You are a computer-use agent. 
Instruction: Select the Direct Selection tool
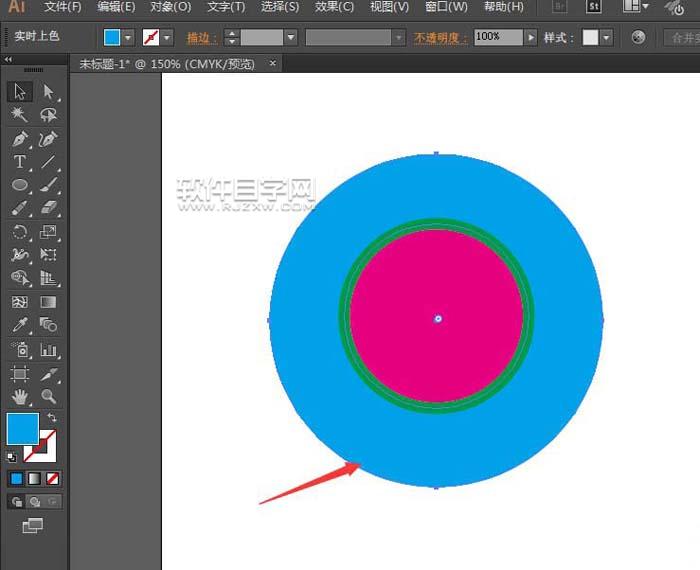[48, 92]
